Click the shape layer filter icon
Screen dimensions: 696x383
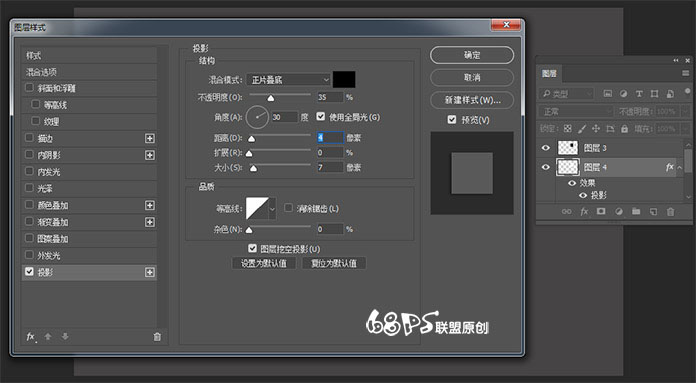(x=654, y=94)
